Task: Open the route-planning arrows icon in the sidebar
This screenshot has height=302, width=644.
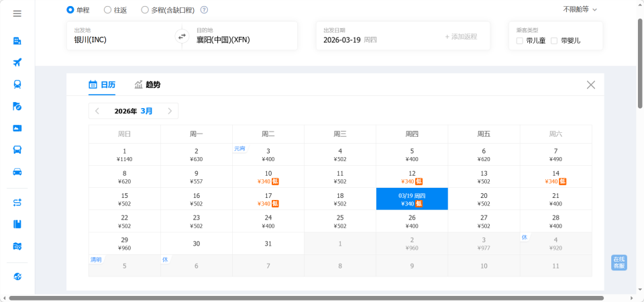Action: click(17, 203)
